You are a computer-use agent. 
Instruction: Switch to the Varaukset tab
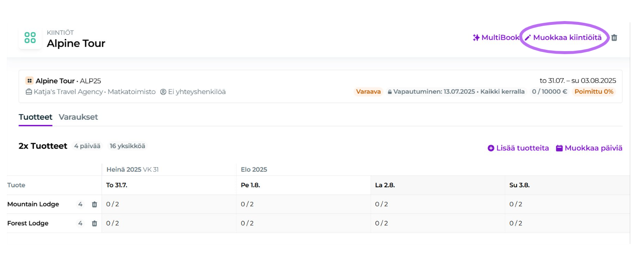tap(78, 117)
